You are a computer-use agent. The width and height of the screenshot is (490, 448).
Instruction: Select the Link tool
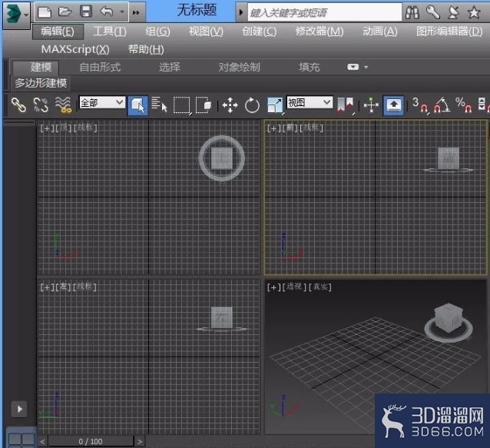(x=18, y=105)
